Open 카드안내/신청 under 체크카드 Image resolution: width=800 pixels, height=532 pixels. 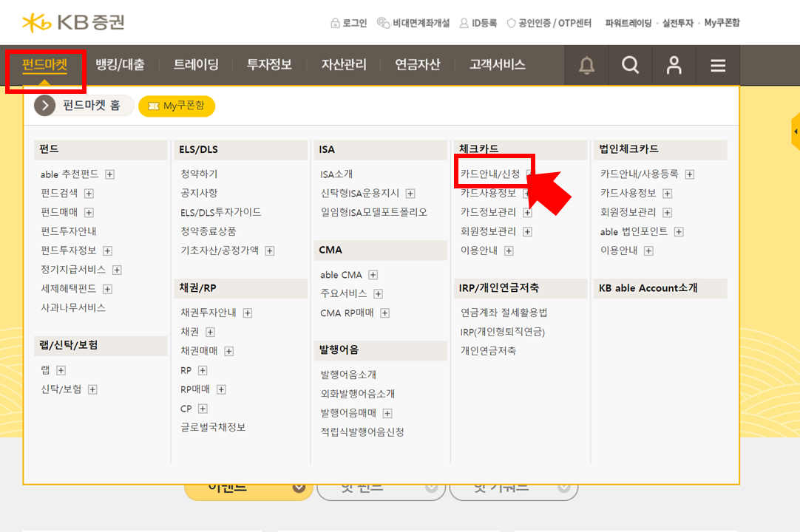489,174
